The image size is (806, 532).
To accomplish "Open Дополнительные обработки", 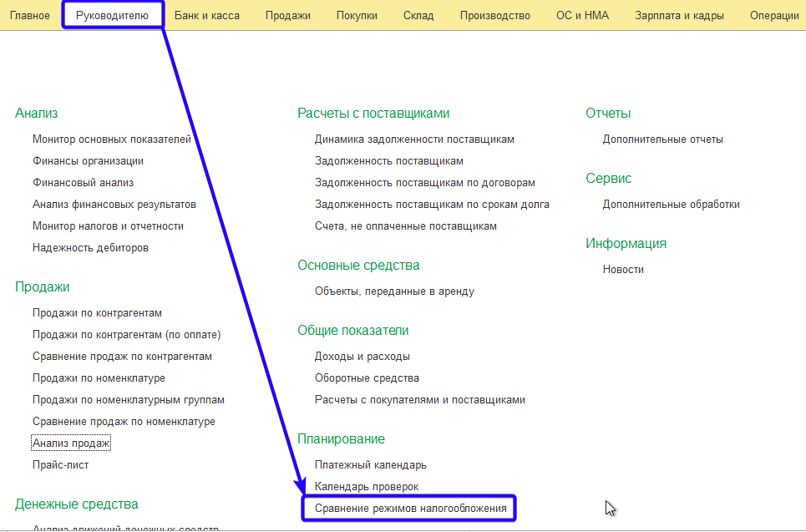I will click(672, 204).
